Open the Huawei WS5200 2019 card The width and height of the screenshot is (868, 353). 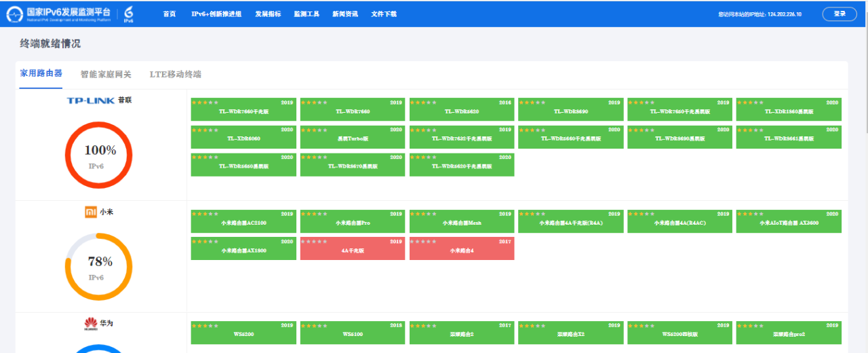(x=243, y=333)
